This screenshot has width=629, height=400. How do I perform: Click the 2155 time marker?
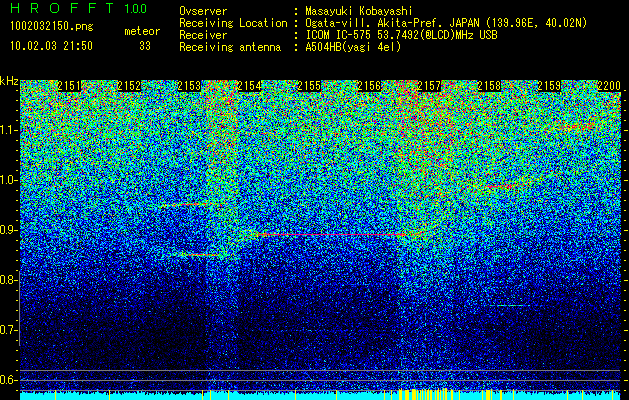pos(309,86)
